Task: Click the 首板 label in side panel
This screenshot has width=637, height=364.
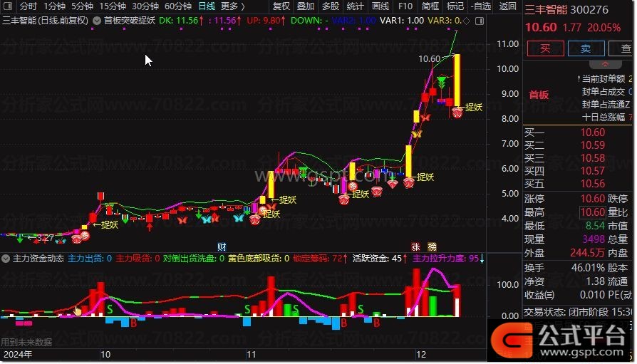Action: (539, 95)
